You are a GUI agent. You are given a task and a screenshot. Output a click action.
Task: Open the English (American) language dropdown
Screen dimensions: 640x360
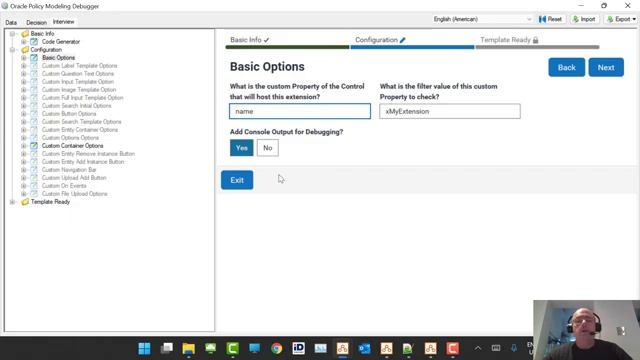(x=482, y=19)
